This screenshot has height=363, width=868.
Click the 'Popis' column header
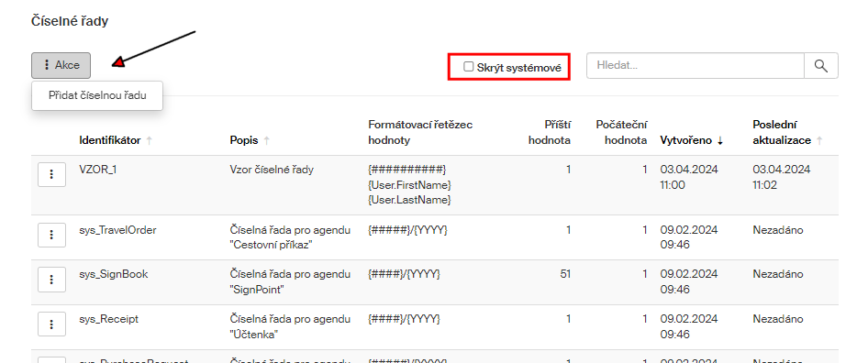[244, 140]
